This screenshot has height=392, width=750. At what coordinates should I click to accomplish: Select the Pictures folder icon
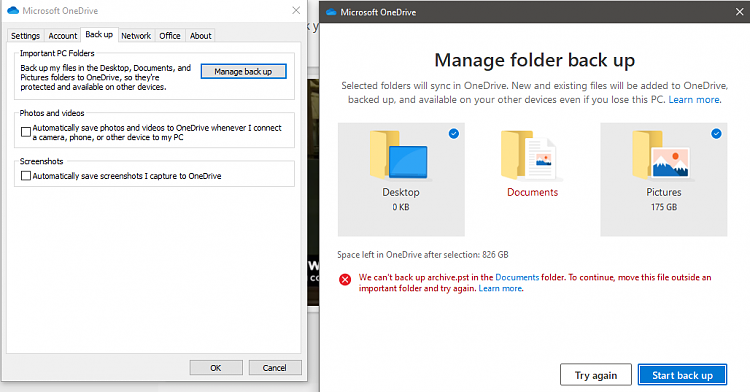(662, 155)
